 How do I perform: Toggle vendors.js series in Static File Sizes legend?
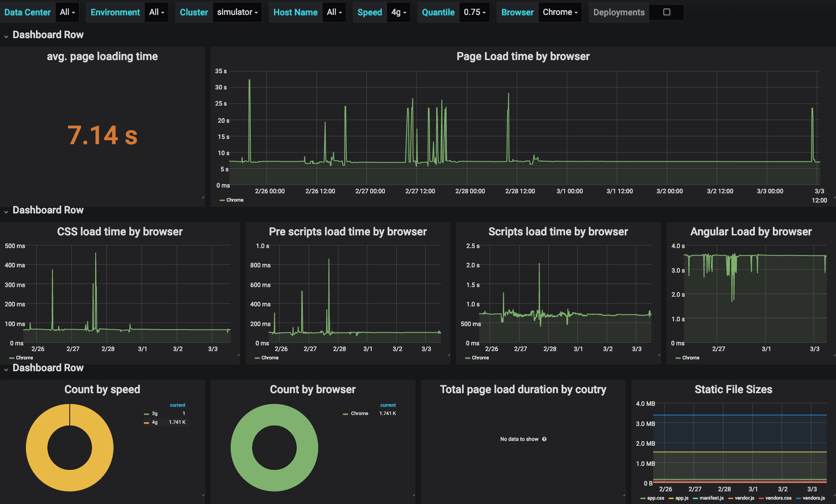pyautogui.click(x=814, y=498)
